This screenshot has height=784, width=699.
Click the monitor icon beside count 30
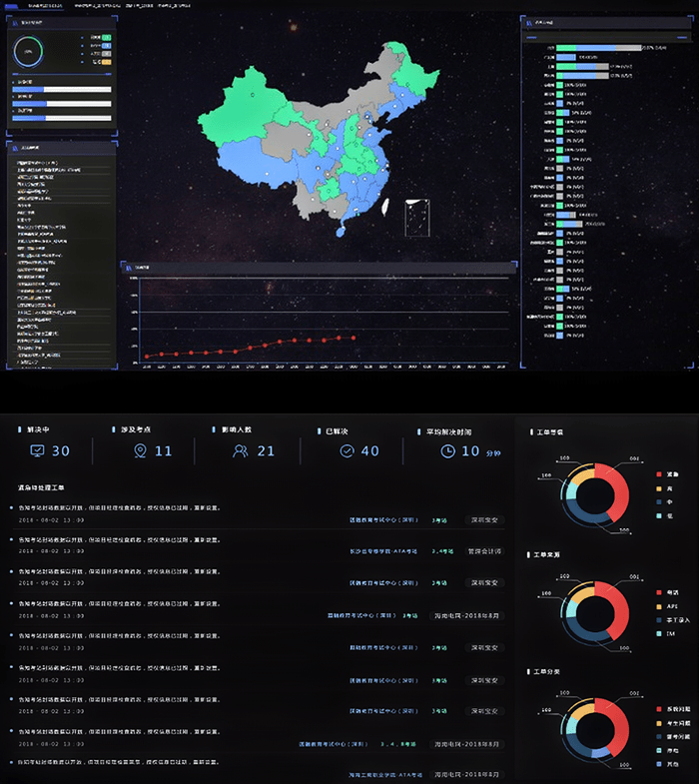[38, 451]
